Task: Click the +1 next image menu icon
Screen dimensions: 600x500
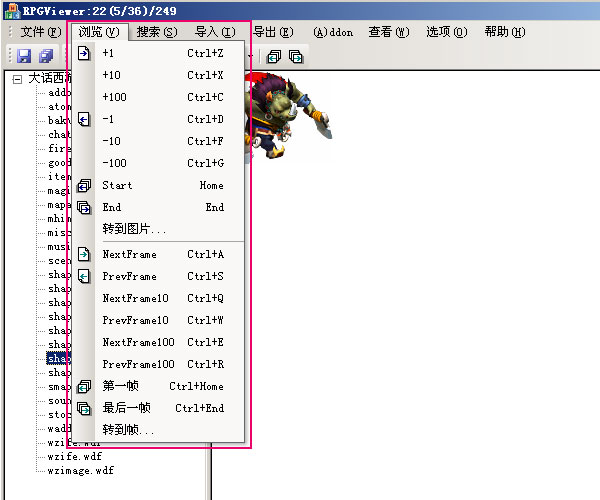Action: (x=84, y=53)
